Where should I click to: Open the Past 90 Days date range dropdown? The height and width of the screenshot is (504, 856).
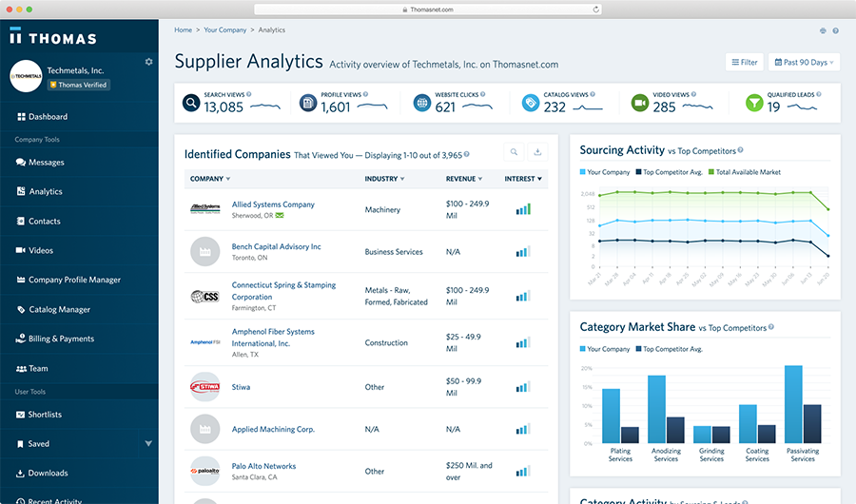(804, 62)
